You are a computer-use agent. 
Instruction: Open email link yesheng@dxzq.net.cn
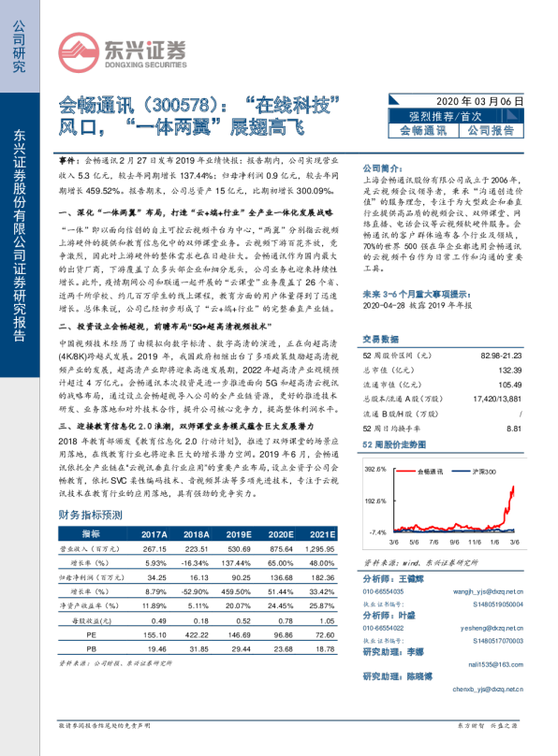click(x=492, y=628)
